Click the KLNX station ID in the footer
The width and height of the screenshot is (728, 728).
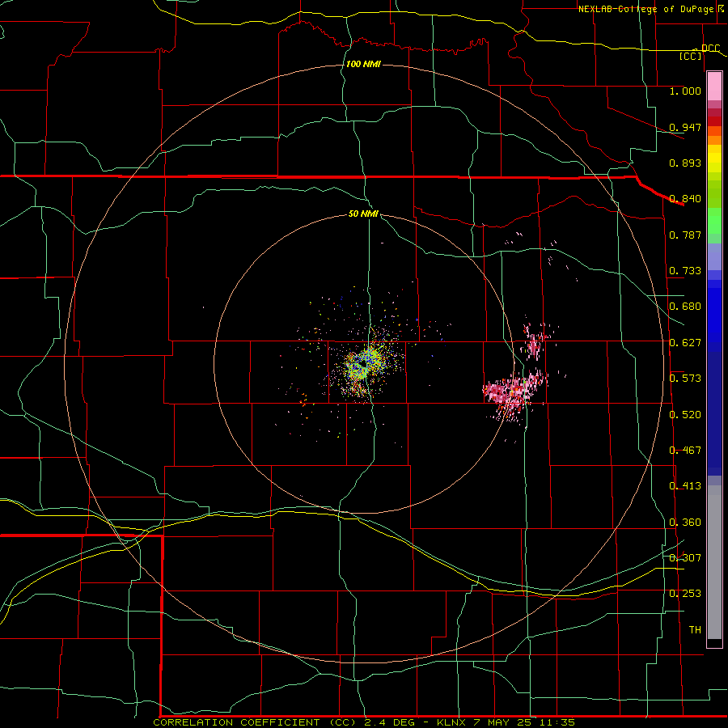tap(451, 722)
